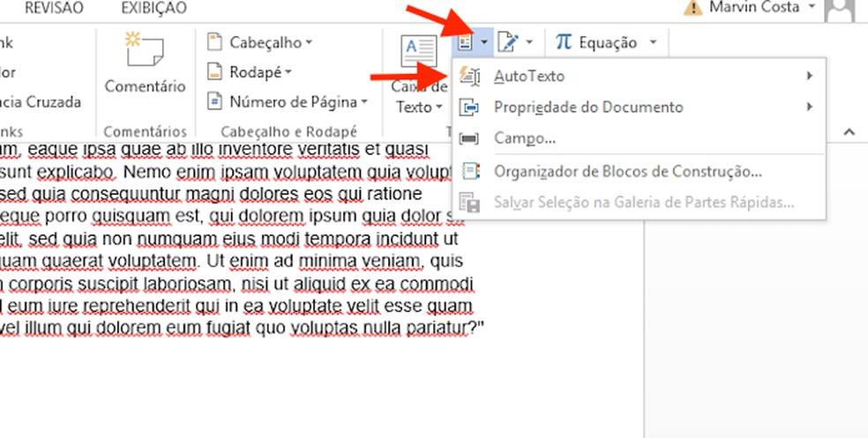Click the signature line icon
The height and width of the screenshot is (438, 868).
click(508, 42)
